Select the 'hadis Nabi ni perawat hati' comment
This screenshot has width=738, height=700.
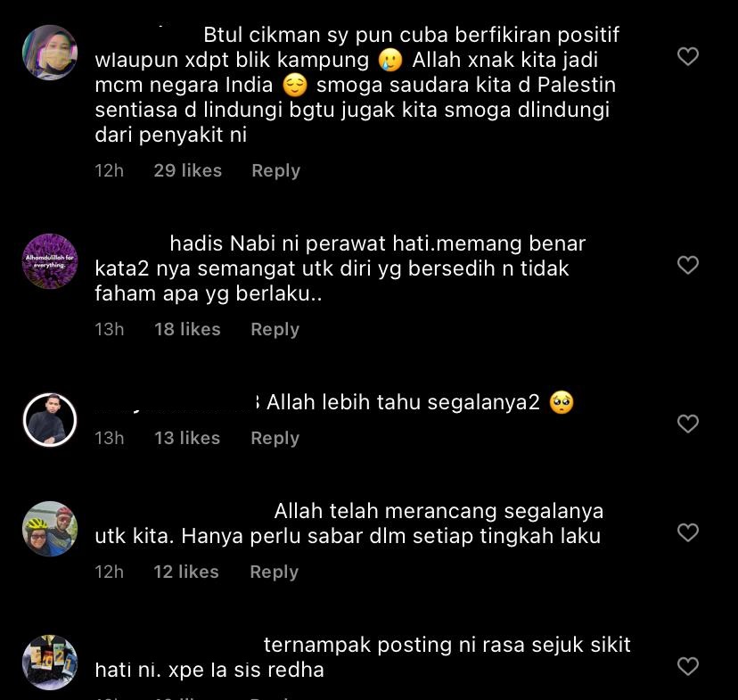pos(340,268)
